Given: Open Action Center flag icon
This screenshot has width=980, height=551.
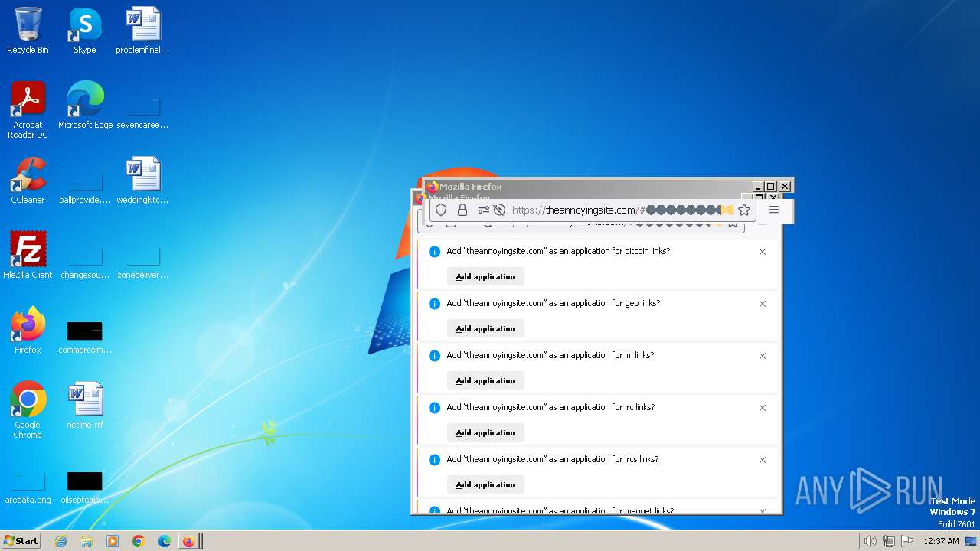Looking at the screenshot, I should coord(907,541).
